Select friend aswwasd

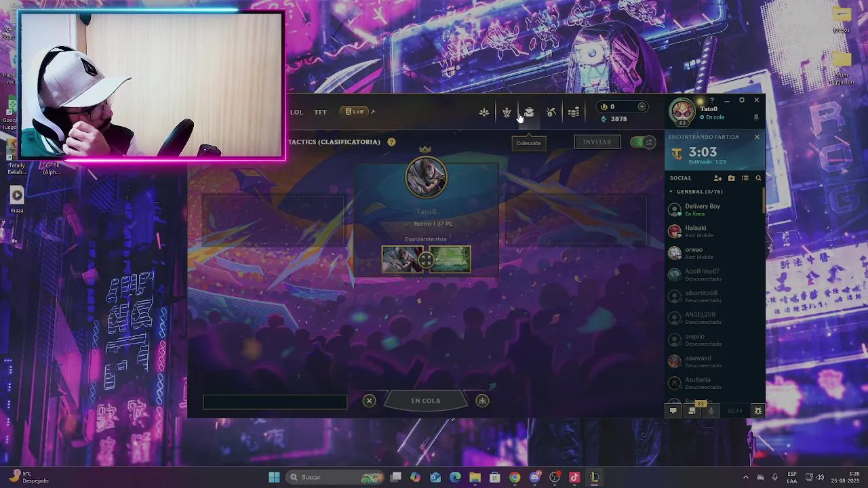(715, 361)
